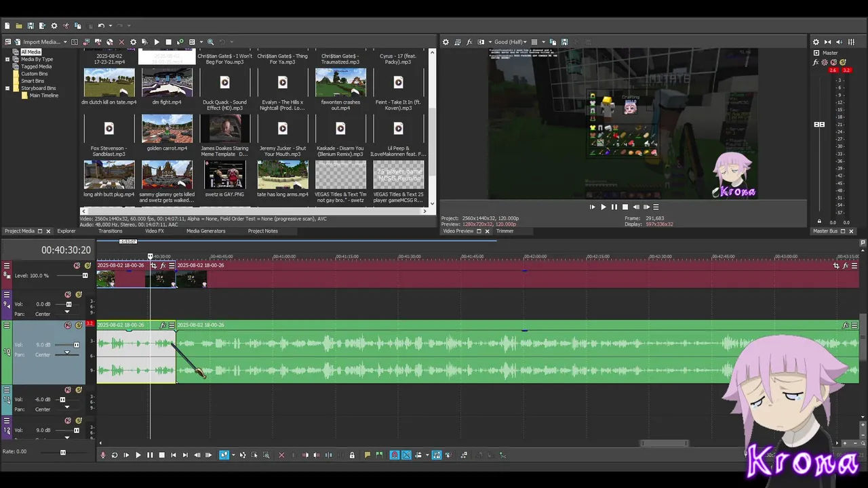Click the Undo arrow icon
The height and width of the screenshot is (488, 868).
click(101, 26)
